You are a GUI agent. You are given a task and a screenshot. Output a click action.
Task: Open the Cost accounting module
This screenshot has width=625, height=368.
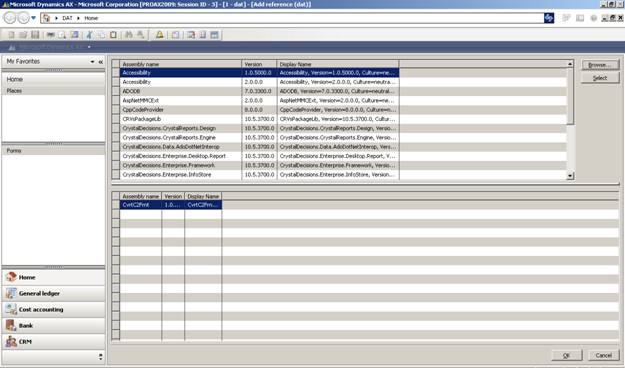pos(53,309)
